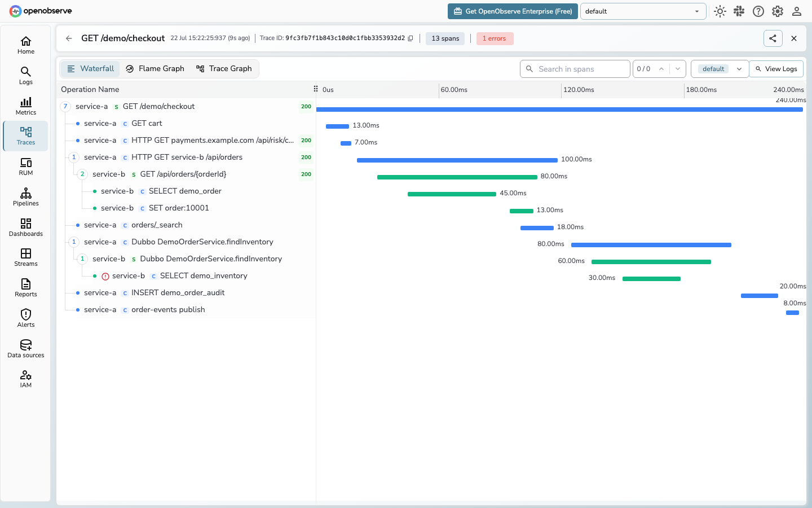This screenshot has width=812, height=508.
Task: Click the 45.00ms green timeline bar
Action: 452,194
